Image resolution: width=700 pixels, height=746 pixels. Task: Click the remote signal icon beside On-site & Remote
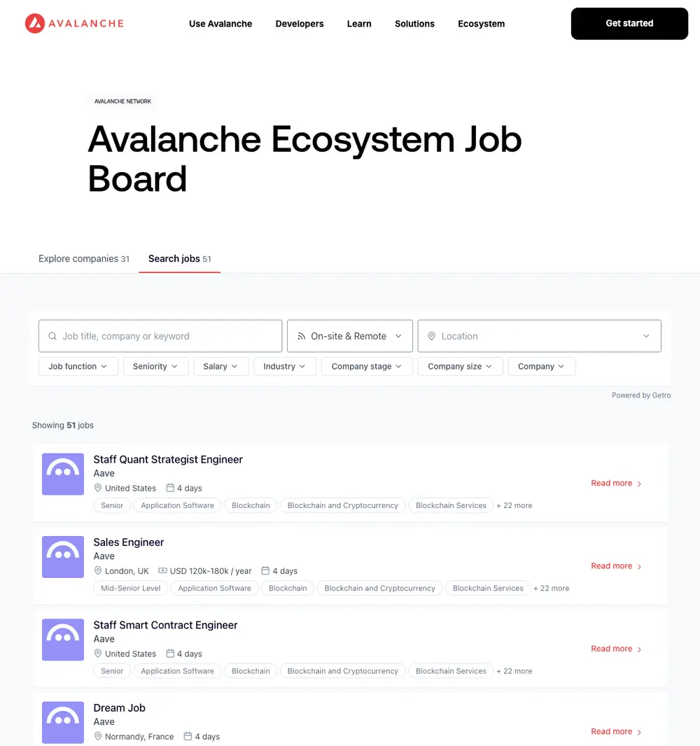pos(301,336)
